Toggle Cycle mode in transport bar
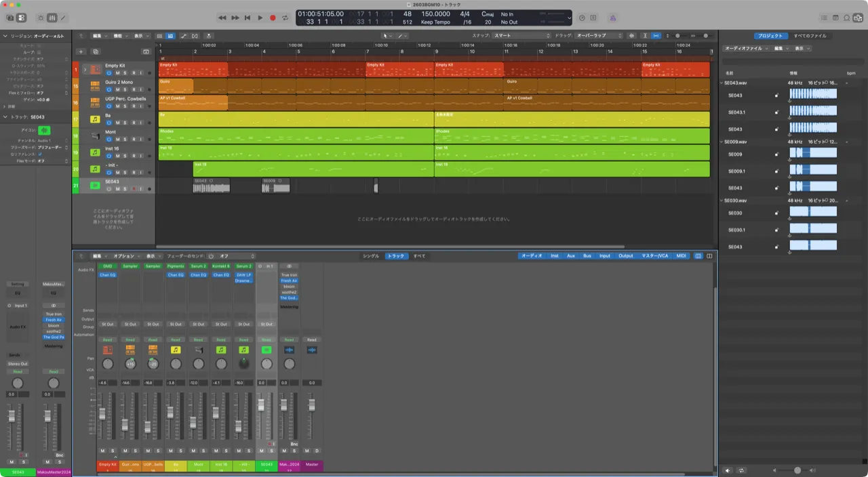This screenshot has width=868, height=477. [285, 18]
